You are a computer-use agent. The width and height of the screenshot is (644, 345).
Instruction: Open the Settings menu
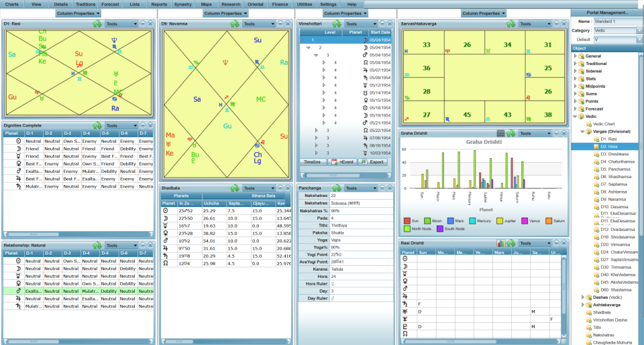coord(328,4)
